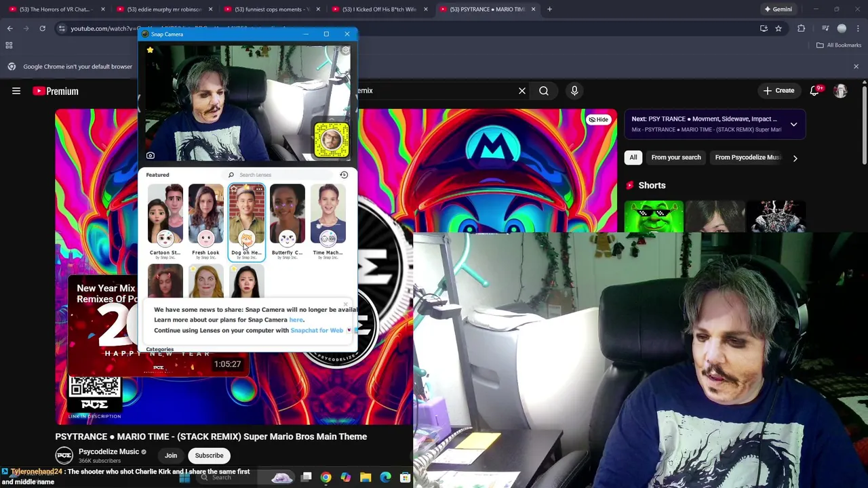This screenshot has width=868, height=488.
Task: Switch to 'I Kicked Off His B*tch Wife' tab
Action: tap(379, 9)
